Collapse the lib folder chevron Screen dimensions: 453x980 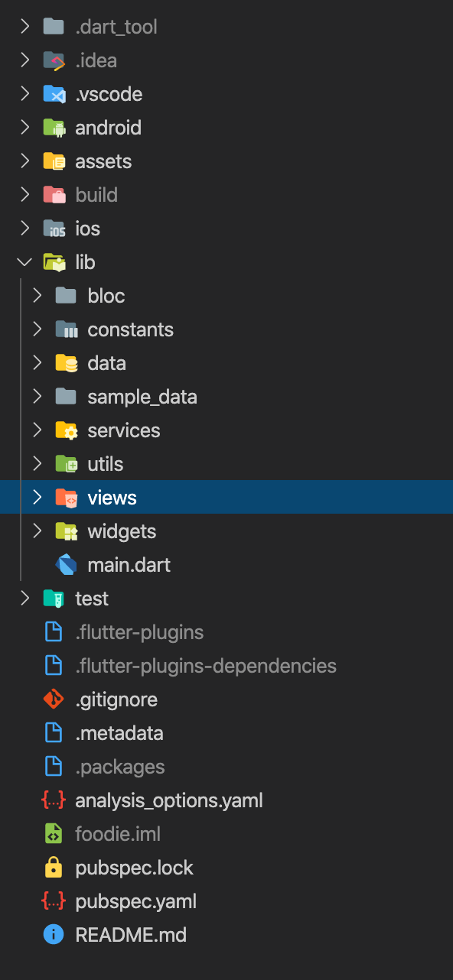click(24, 262)
